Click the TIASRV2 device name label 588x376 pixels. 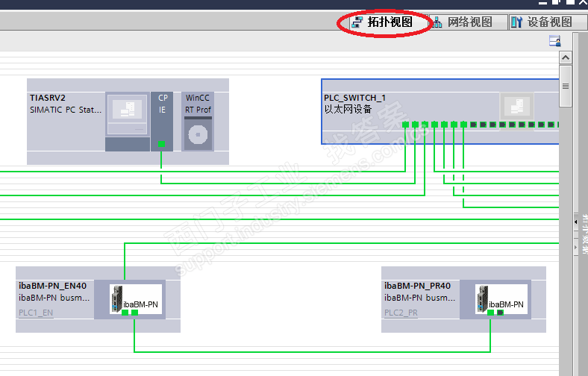48,98
